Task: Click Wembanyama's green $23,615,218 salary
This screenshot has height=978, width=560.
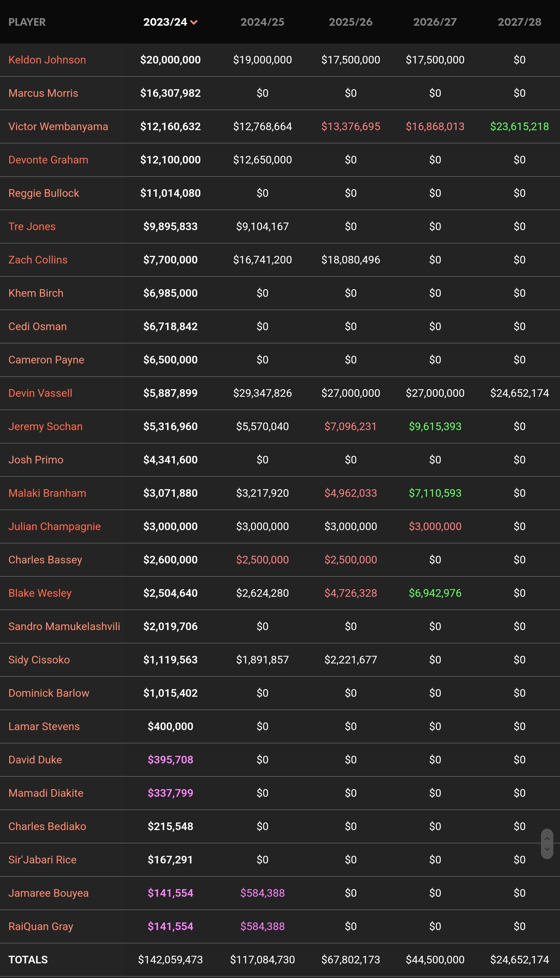Action: pyautogui.click(x=519, y=126)
